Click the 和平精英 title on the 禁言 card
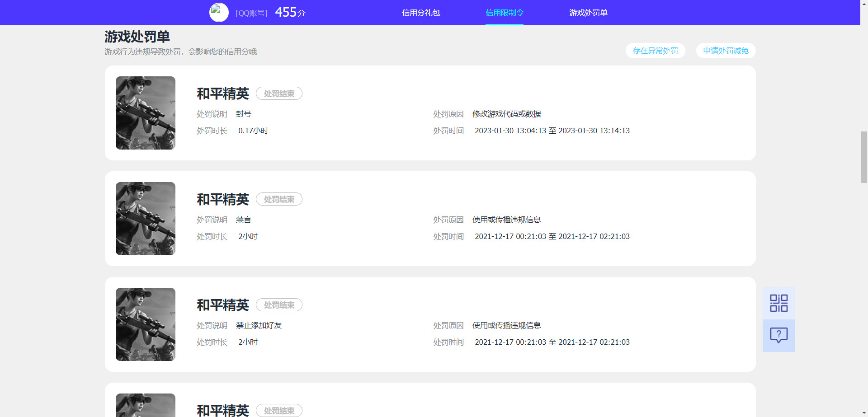 point(223,199)
